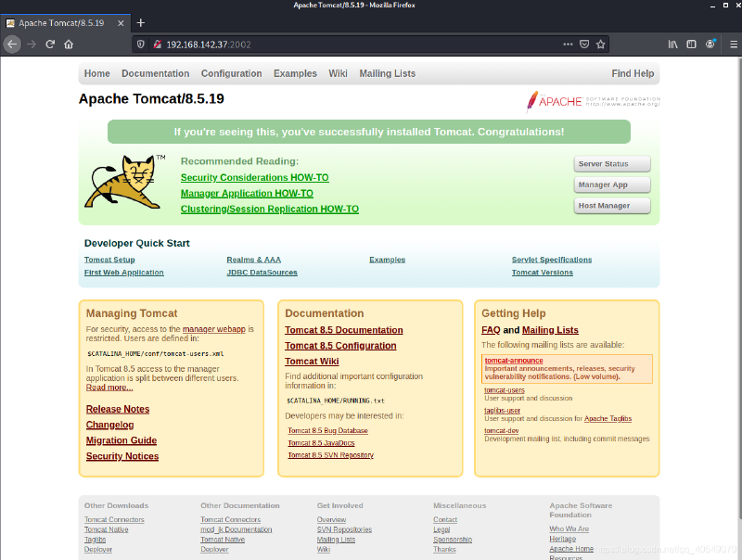Open Examples in the top nav bar
The height and width of the screenshot is (560, 742).
[x=295, y=73]
